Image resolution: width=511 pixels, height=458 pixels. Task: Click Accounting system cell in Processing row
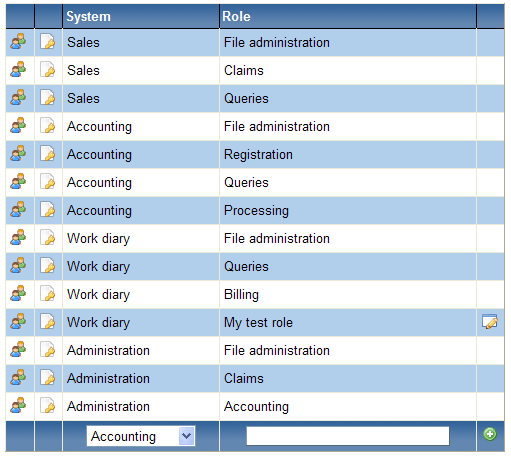[141, 210]
